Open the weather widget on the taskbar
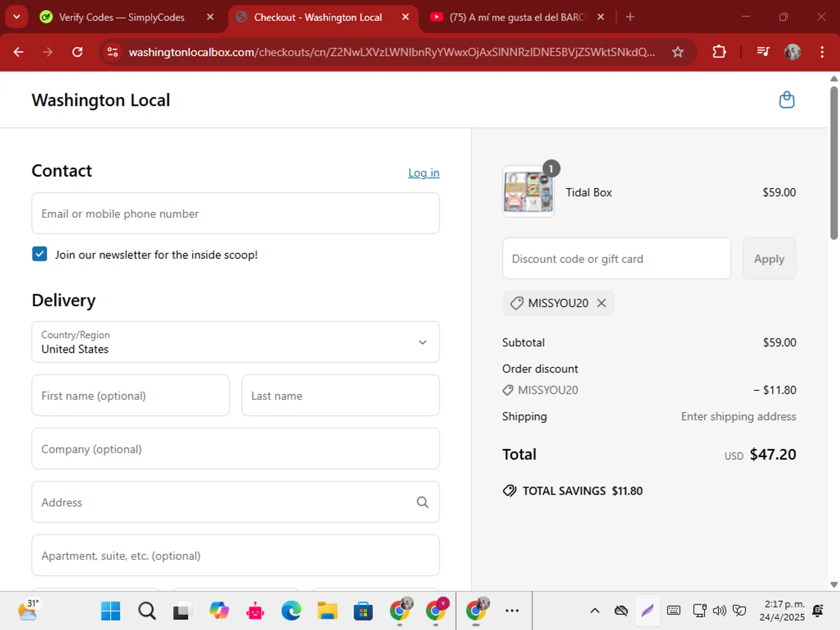 pos(27,610)
